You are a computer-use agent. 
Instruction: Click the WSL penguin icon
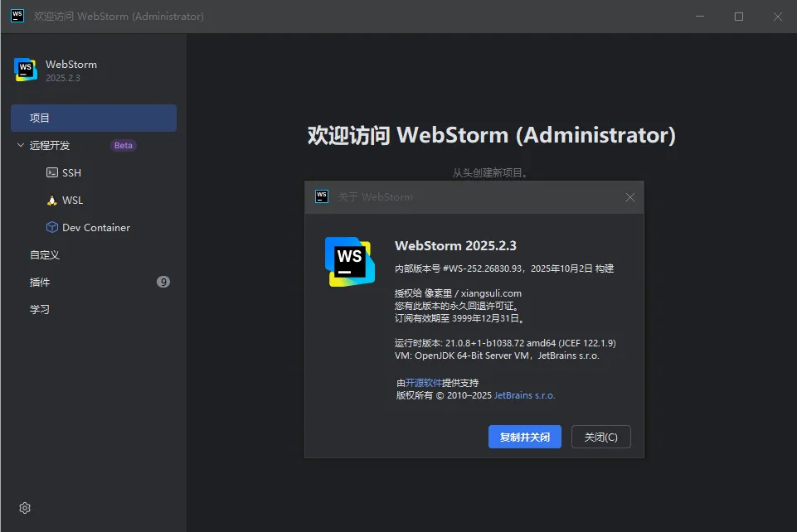coord(52,201)
